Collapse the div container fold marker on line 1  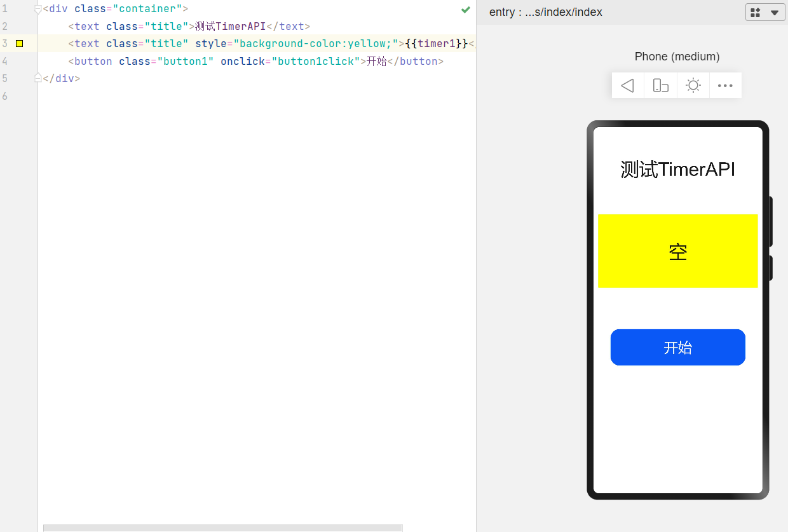click(x=38, y=10)
